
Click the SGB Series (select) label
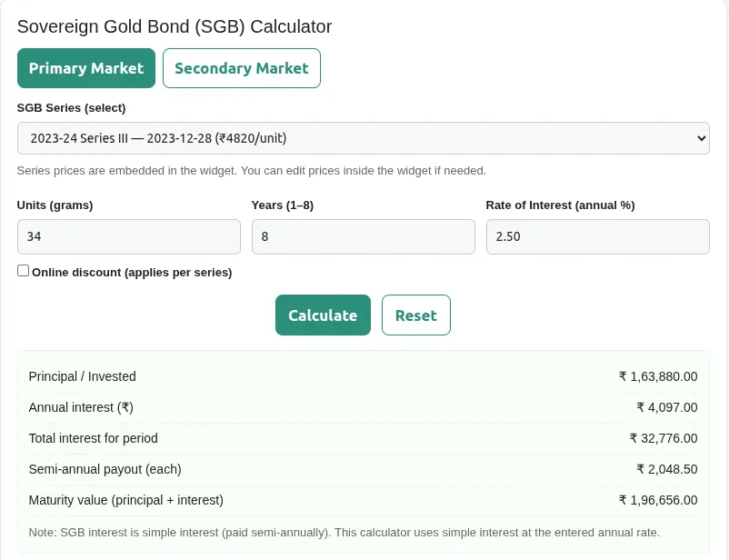coord(71,107)
